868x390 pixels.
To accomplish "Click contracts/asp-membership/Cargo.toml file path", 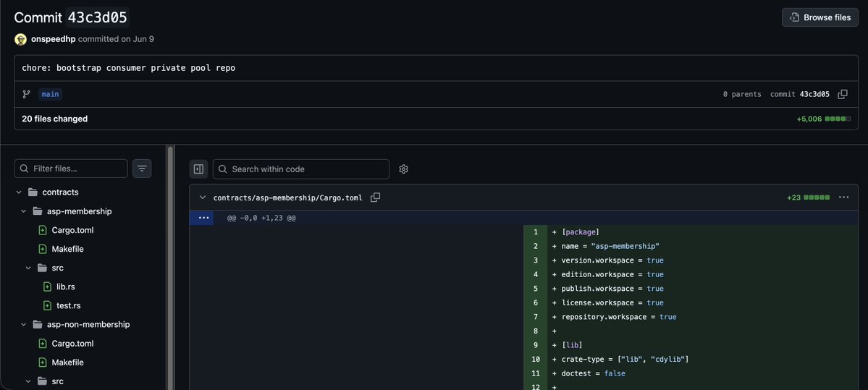I will point(288,198).
